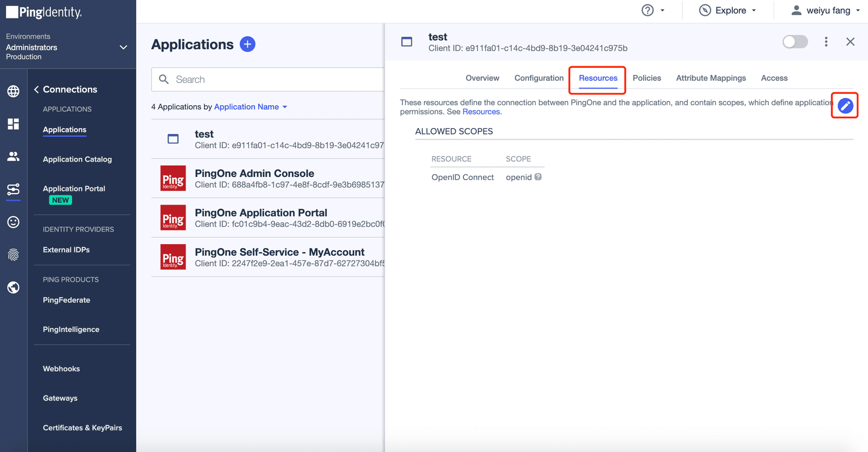This screenshot has width=868, height=452.
Task: Open External IDPs in the sidebar
Action: coord(66,250)
